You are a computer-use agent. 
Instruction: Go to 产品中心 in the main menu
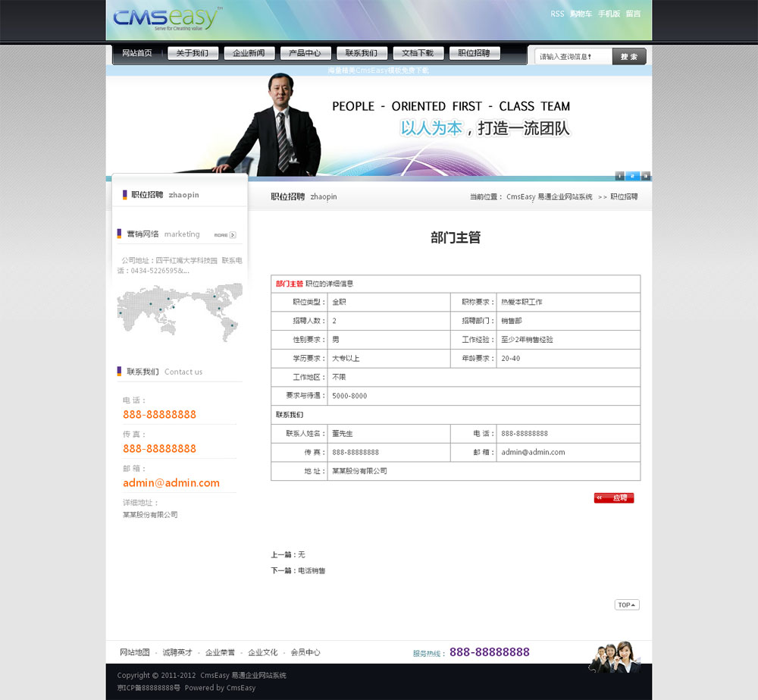click(x=305, y=53)
